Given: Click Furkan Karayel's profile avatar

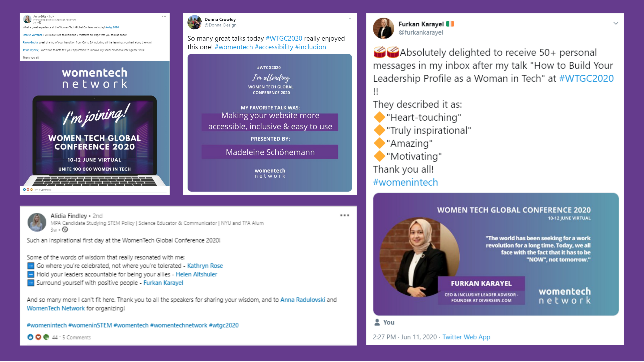Looking at the screenshot, I should pyautogui.click(x=383, y=28).
